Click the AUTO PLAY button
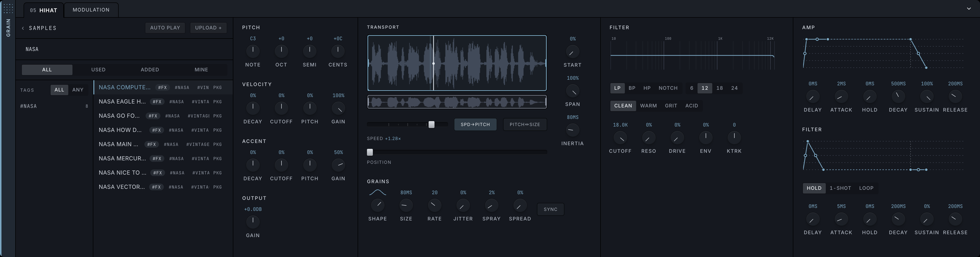 pyautogui.click(x=165, y=28)
